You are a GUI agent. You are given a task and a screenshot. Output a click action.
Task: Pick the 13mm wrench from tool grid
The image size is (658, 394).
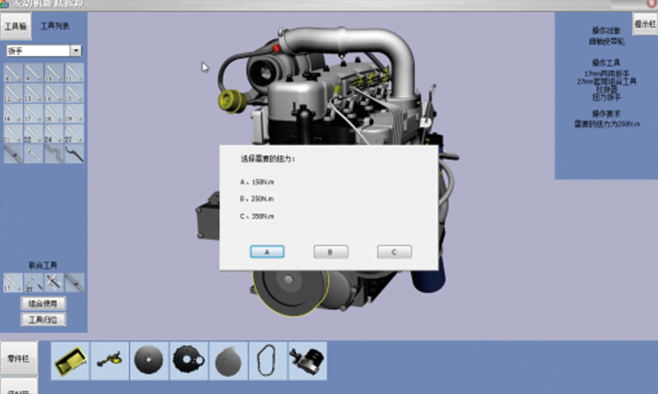[34, 93]
